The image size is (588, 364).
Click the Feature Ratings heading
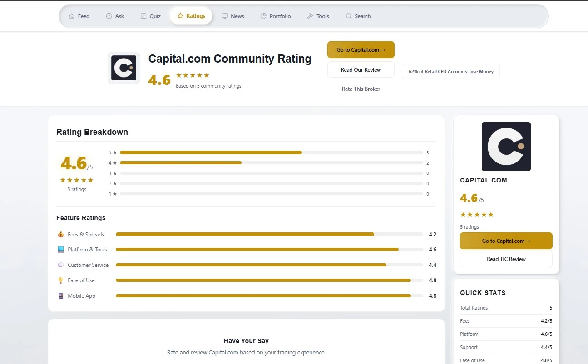pos(81,218)
